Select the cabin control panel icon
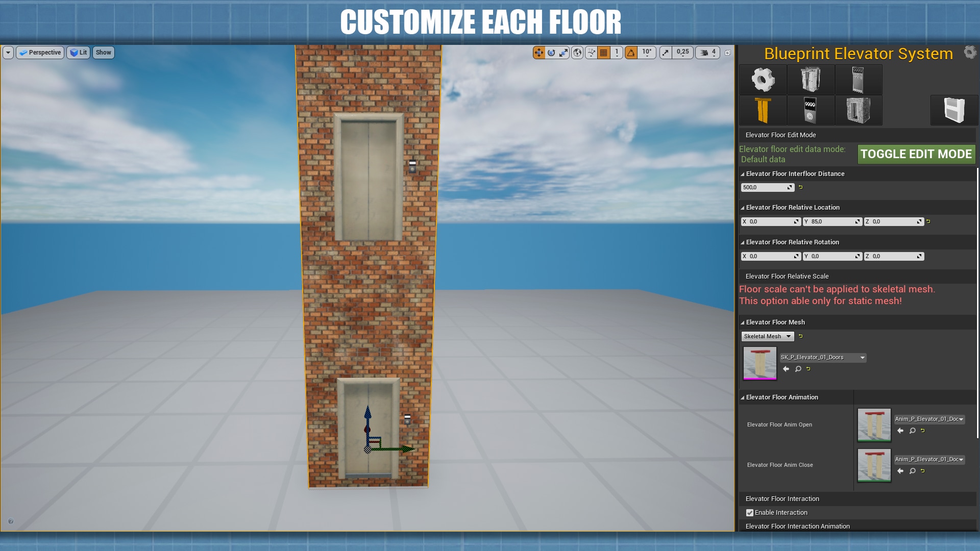The height and width of the screenshot is (551, 980). 858,80
